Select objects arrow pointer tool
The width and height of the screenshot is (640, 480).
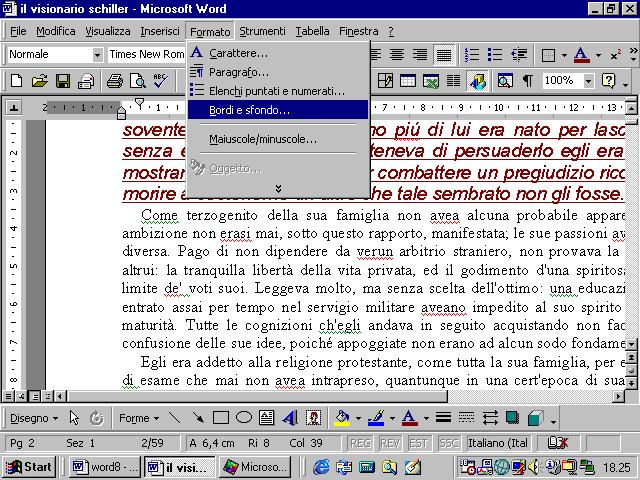pyautogui.click(x=74, y=418)
